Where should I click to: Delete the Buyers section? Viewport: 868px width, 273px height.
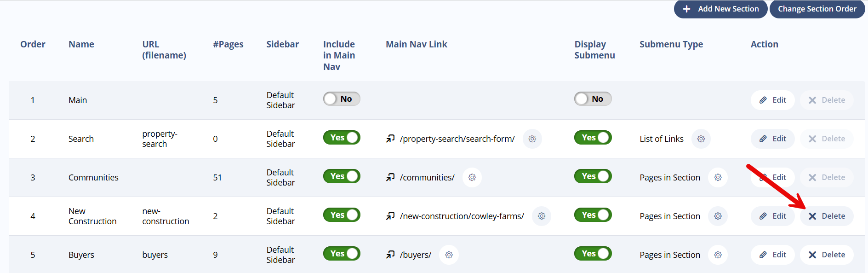tap(827, 255)
